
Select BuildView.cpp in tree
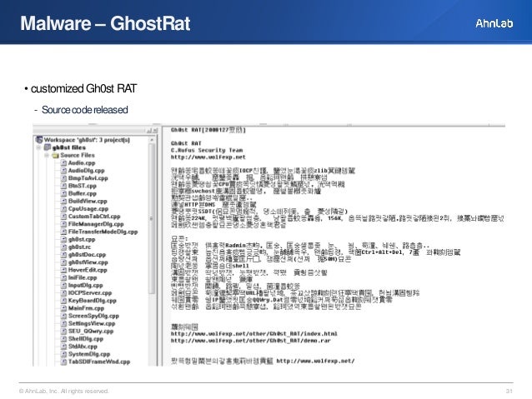(x=88, y=201)
